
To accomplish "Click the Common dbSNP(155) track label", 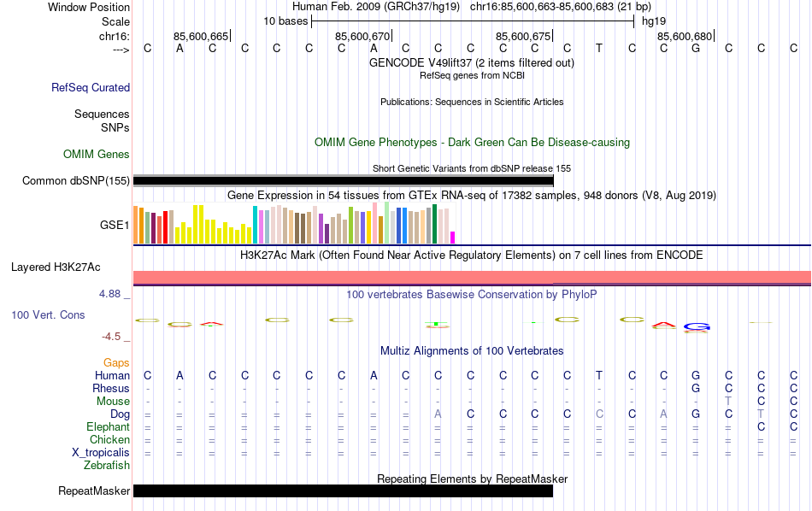I will click(75, 180).
